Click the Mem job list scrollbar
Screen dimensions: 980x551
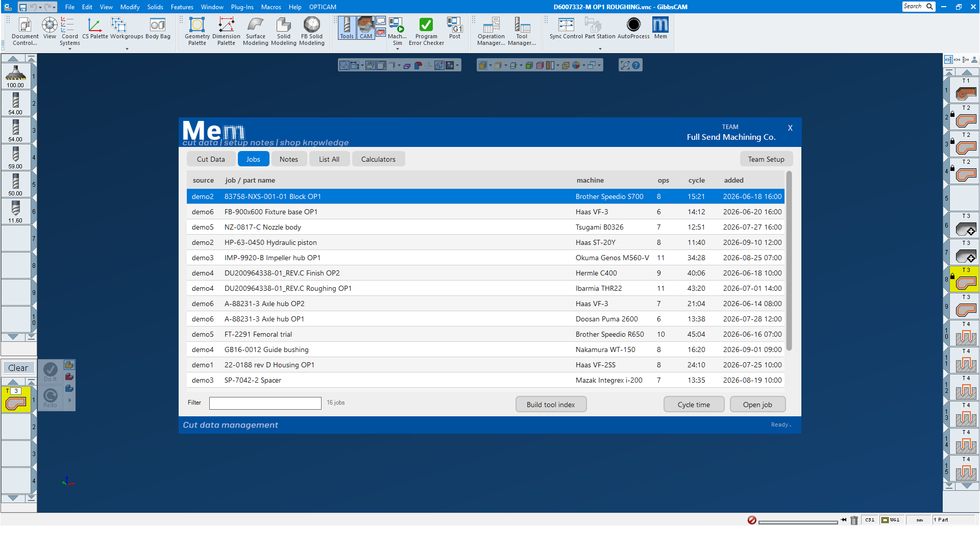click(789, 261)
